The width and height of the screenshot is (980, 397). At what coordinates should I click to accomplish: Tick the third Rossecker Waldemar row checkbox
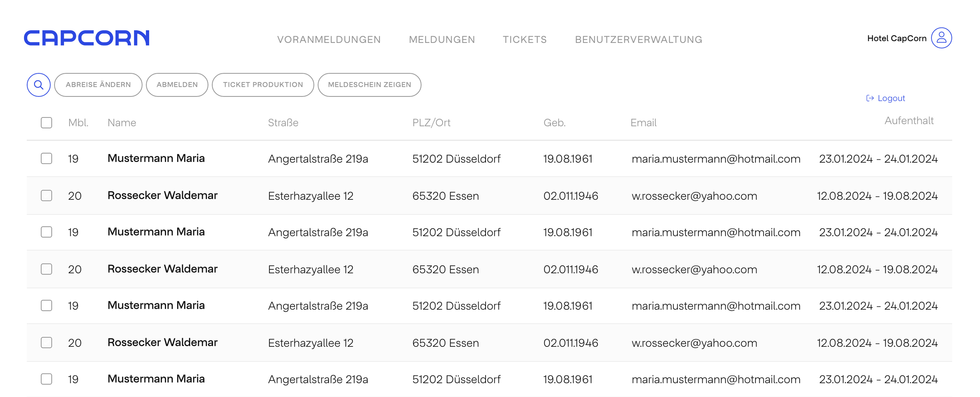click(x=47, y=342)
